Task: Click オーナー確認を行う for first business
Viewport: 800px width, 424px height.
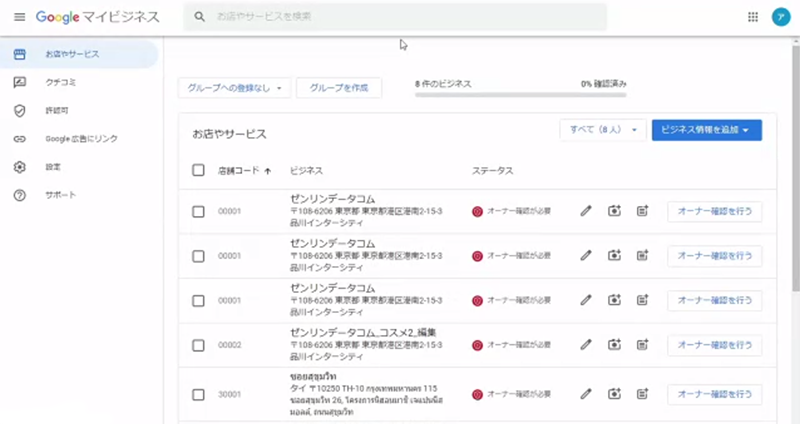Action: click(714, 211)
